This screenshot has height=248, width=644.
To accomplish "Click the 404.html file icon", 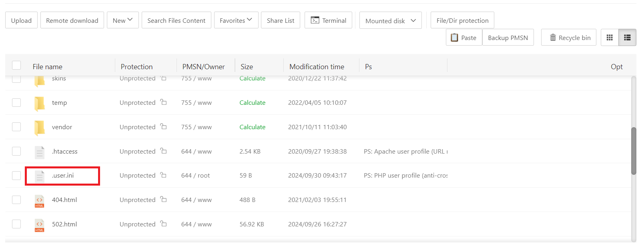I will coord(40,200).
